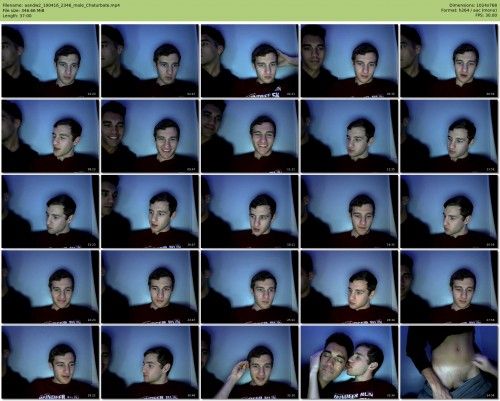
Task: Click the Dimensions text in the header
Action: (x=473, y=5)
